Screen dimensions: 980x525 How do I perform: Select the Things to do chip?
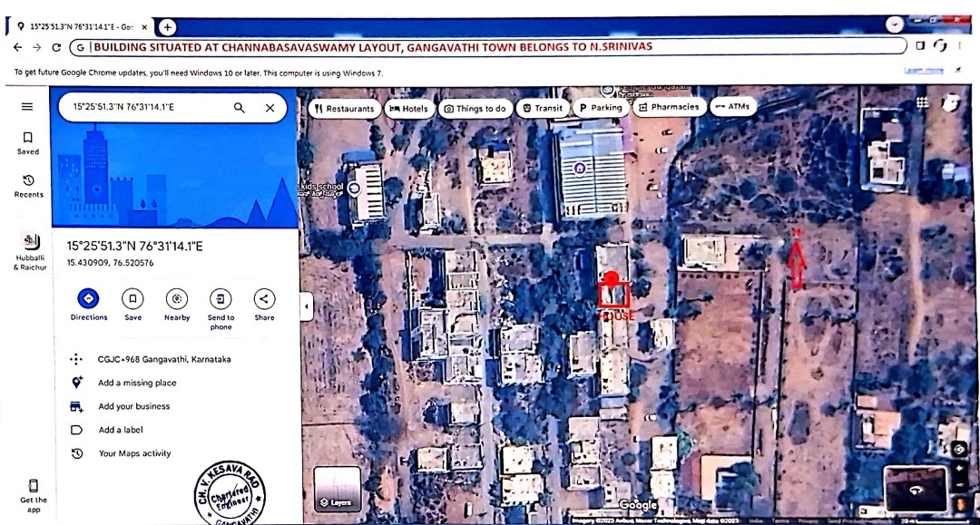(x=475, y=109)
